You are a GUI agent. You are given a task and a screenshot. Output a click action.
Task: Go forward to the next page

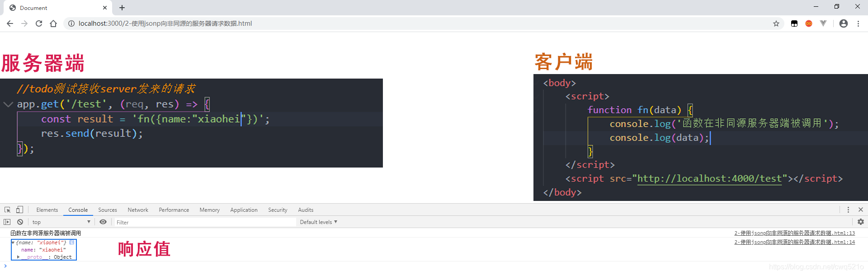[24, 23]
